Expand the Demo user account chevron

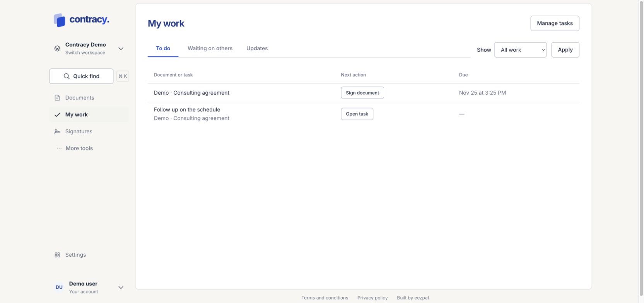121,288
